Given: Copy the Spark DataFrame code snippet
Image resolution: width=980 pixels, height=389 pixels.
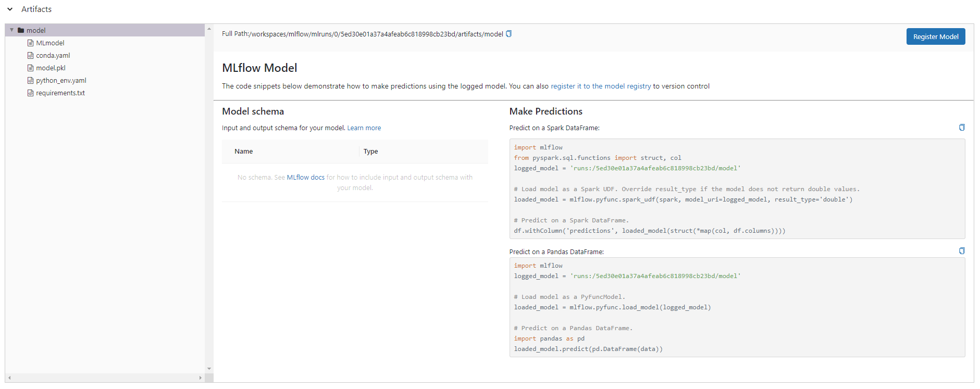Looking at the screenshot, I should 961,128.
